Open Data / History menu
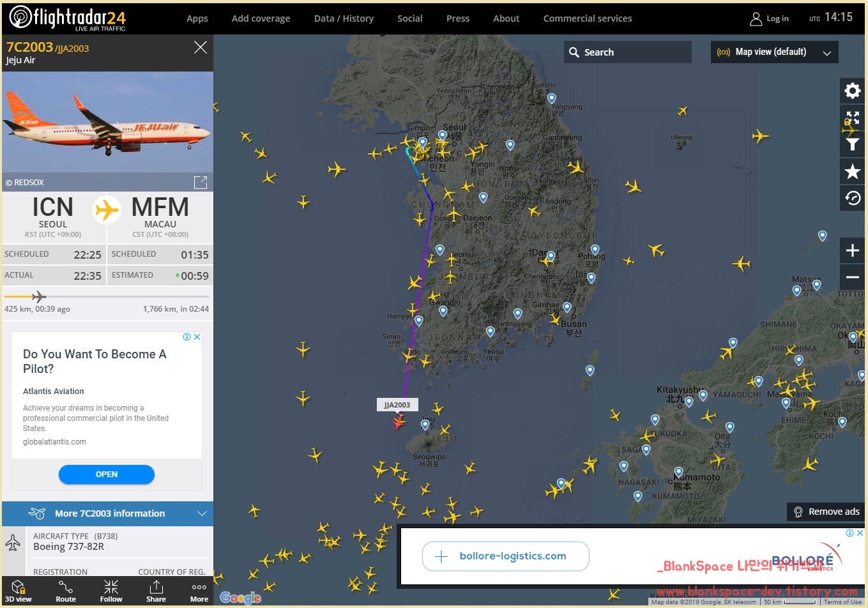 (x=344, y=19)
